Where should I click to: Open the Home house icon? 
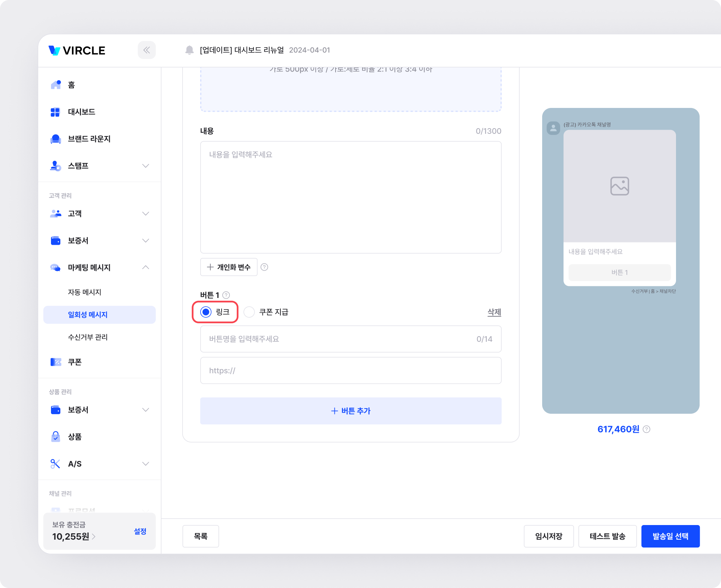55,85
